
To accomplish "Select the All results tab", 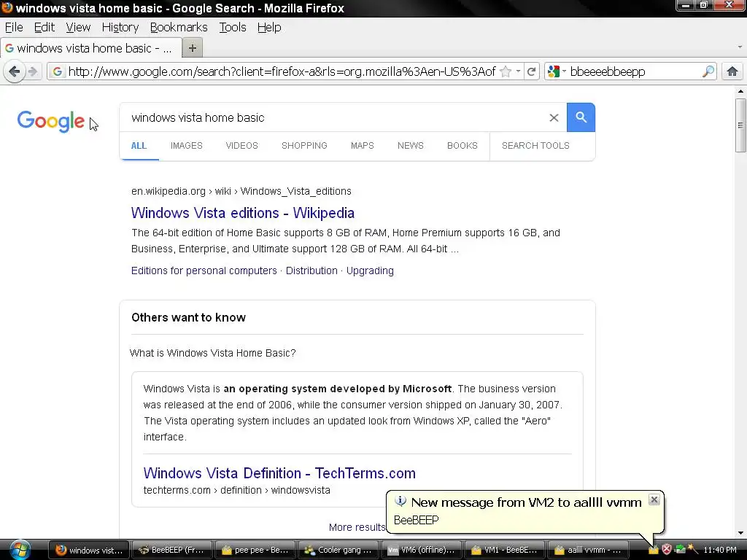I will pos(139,146).
